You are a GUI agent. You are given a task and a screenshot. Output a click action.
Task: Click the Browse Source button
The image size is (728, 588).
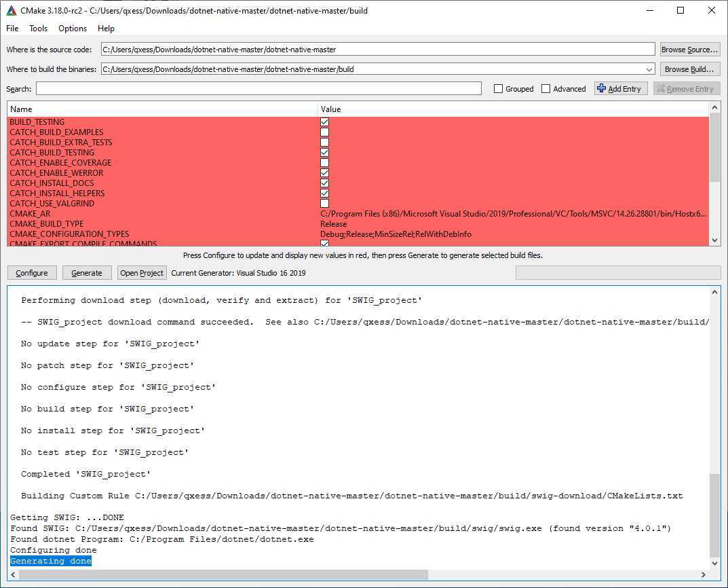point(690,50)
